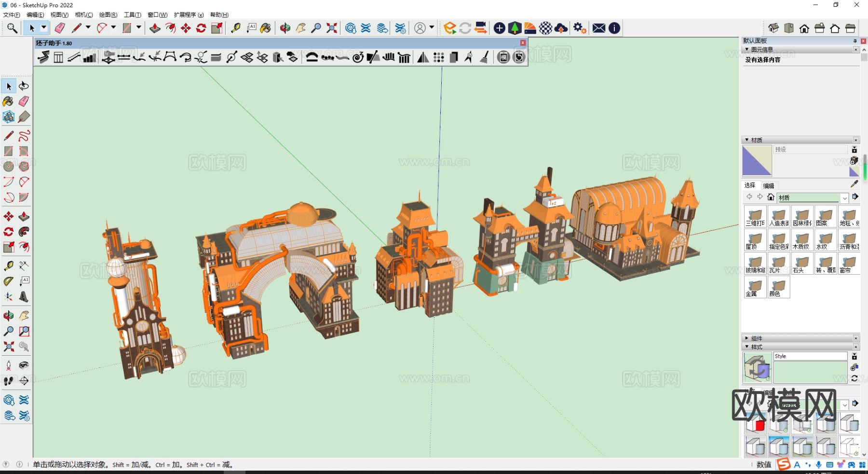Select the Walk footprints tool
The image size is (868, 474).
click(8, 381)
